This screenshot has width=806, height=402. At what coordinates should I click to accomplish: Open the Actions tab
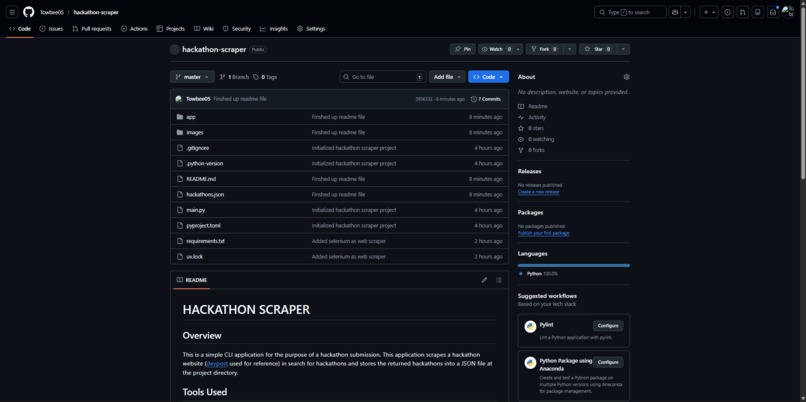[x=134, y=29]
